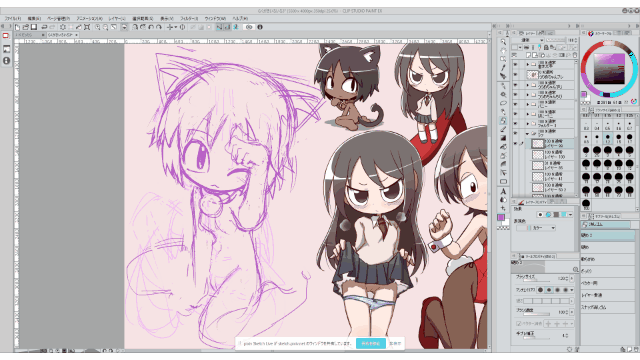Click the Open file icon in command bar
Image resolution: width=640 pixels, height=360 pixels.
coord(25,27)
